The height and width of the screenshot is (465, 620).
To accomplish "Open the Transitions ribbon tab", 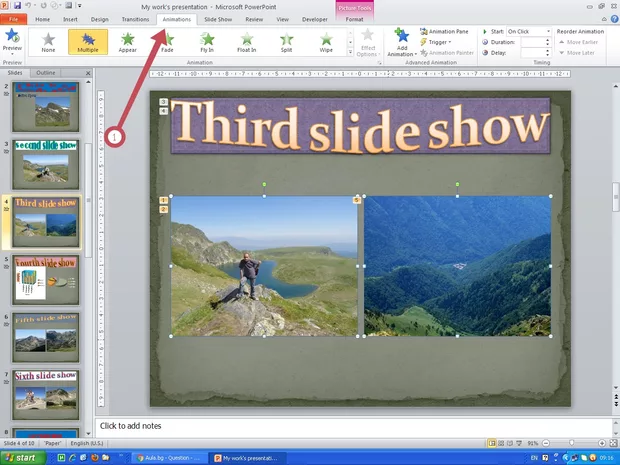I will (135, 19).
